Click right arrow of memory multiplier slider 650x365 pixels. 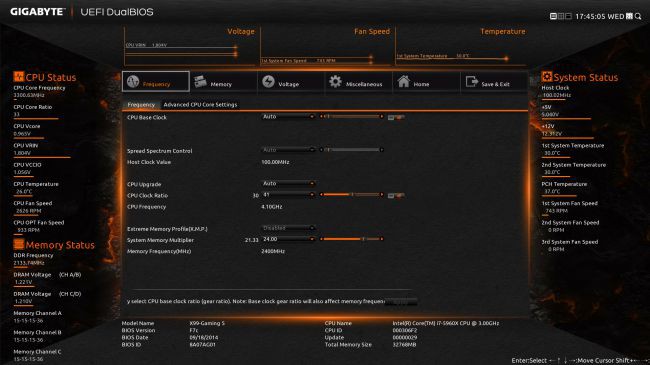coord(381,239)
